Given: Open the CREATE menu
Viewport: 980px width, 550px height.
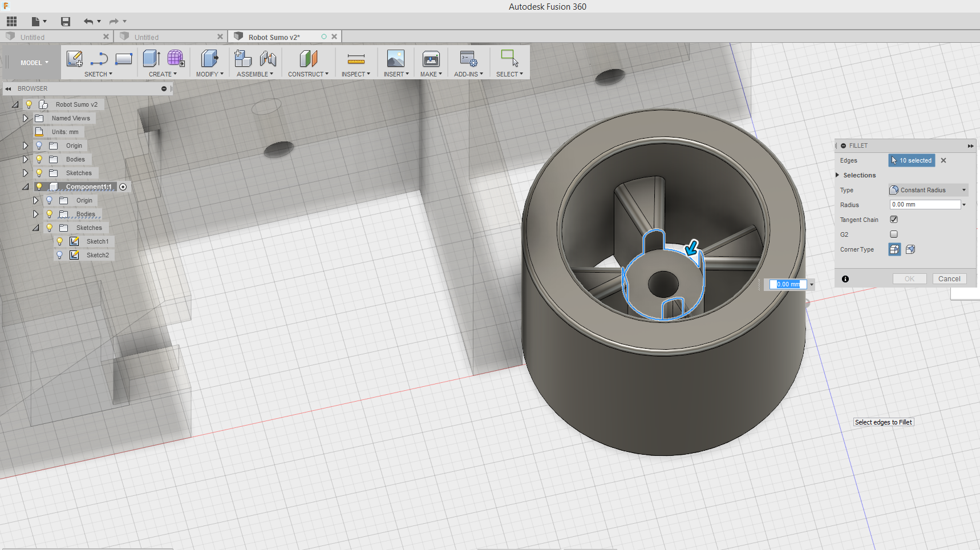Looking at the screenshot, I should click(x=163, y=74).
